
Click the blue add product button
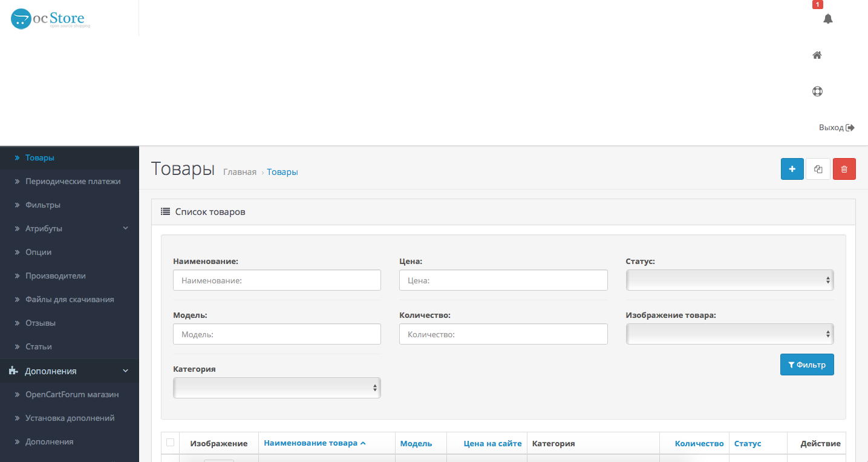click(792, 169)
